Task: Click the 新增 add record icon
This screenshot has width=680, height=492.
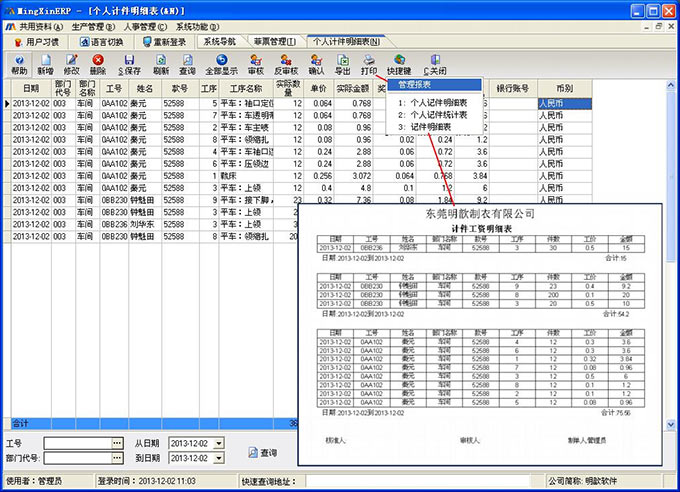Action: [x=46, y=64]
